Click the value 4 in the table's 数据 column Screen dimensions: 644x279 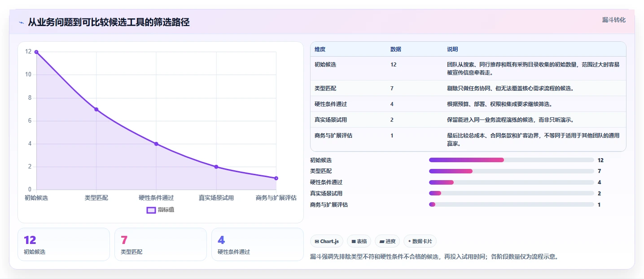pos(392,104)
